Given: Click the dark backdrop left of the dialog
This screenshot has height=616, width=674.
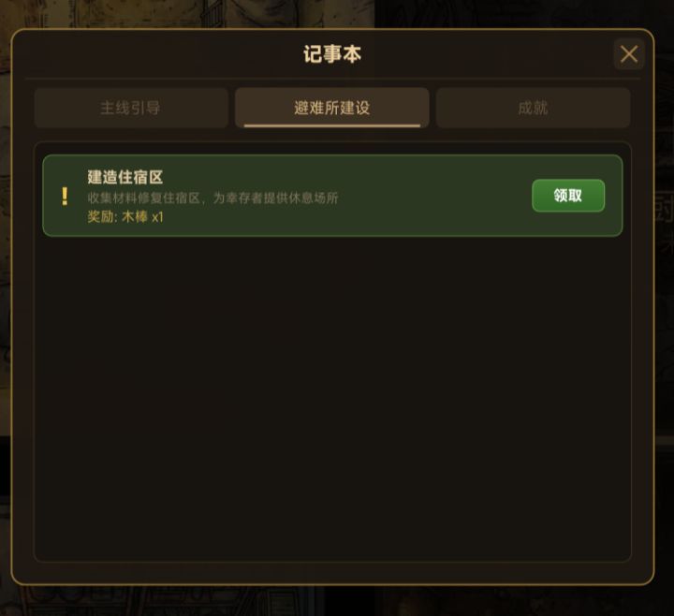Looking at the screenshot, I should coord(5,301).
